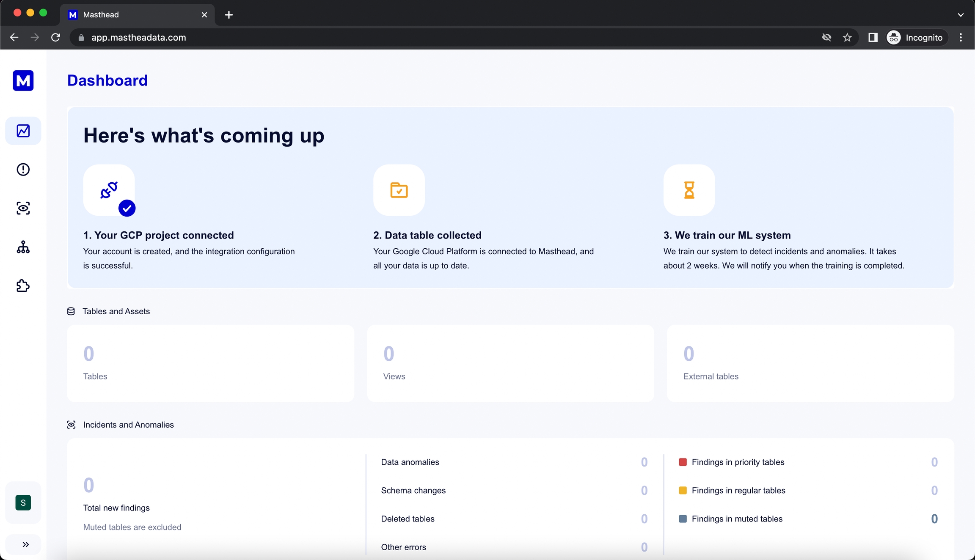
Task: Click the Data table collected folder icon
Action: 399,190
